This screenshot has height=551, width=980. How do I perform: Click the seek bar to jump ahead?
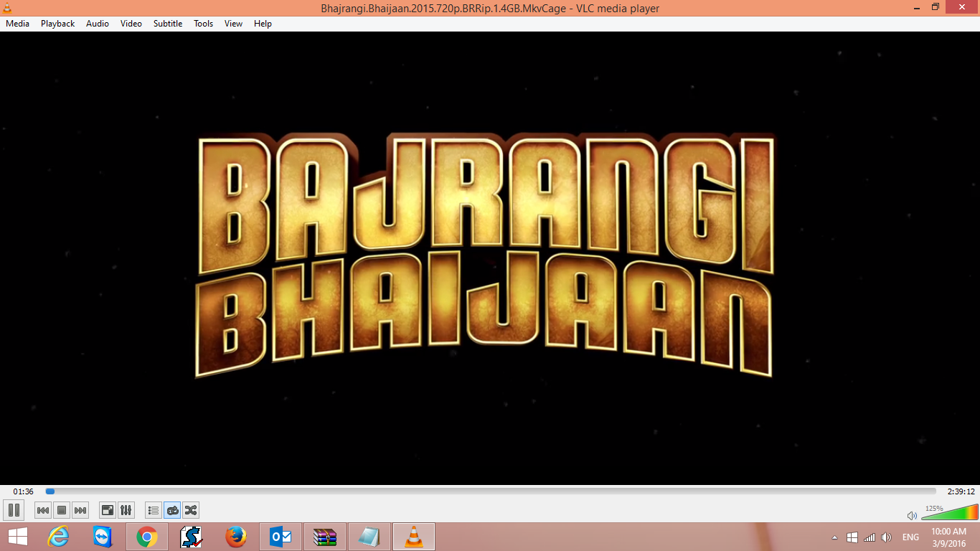[x=491, y=491]
